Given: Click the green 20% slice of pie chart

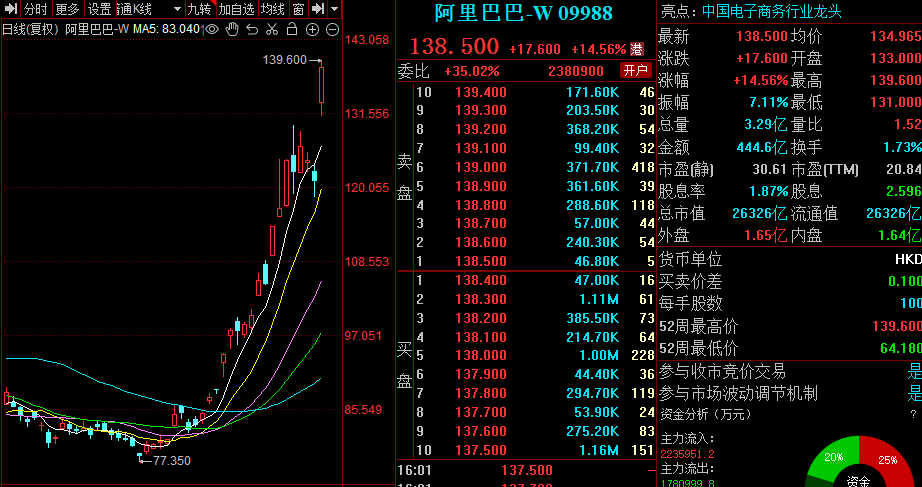Looking at the screenshot, I should (x=835, y=459).
